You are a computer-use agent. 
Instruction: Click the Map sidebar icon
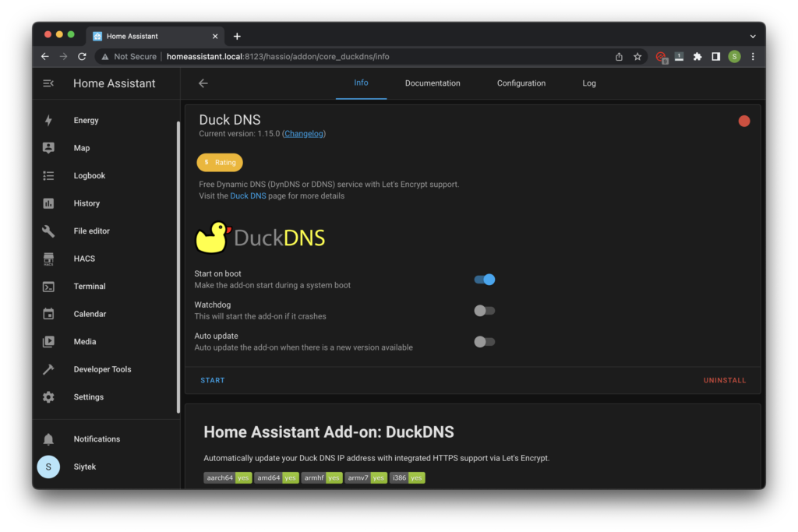coord(48,148)
